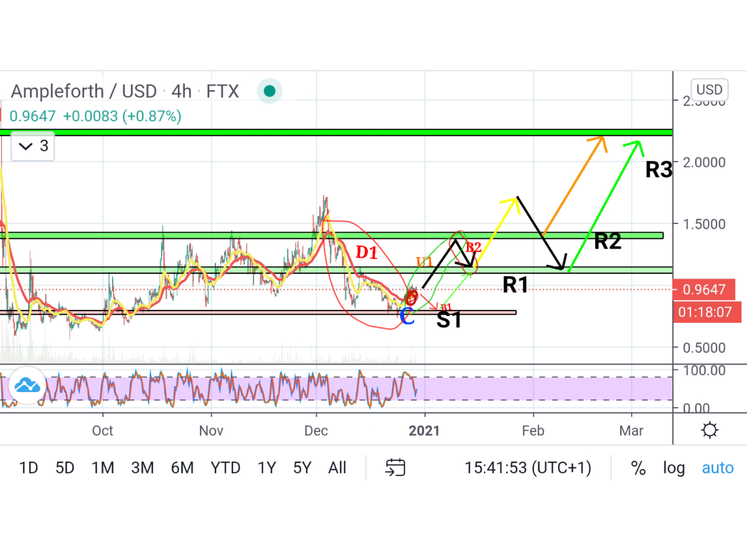Screen dimensions: 747x560
Task: Toggle log scale mode
Action: coord(674,468)
